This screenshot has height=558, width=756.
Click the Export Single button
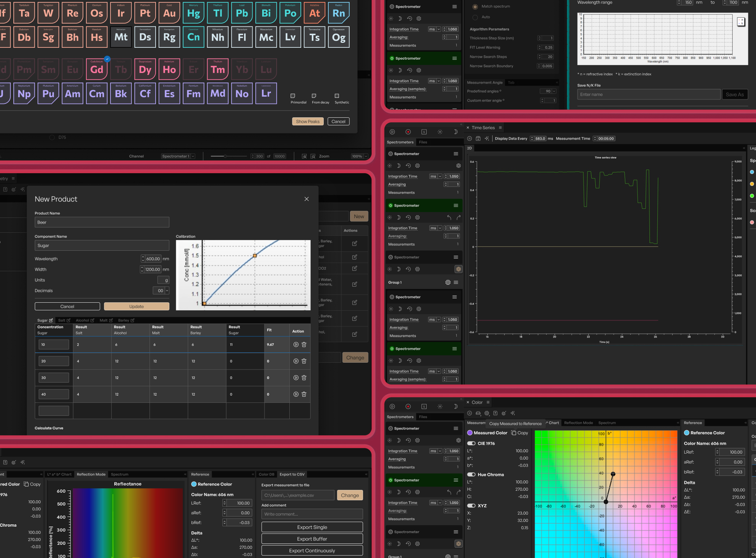[x=312, y=527]
